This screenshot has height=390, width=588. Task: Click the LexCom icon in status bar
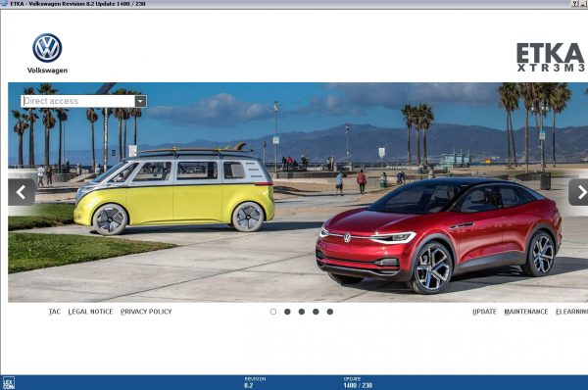(x=8, y=383)
